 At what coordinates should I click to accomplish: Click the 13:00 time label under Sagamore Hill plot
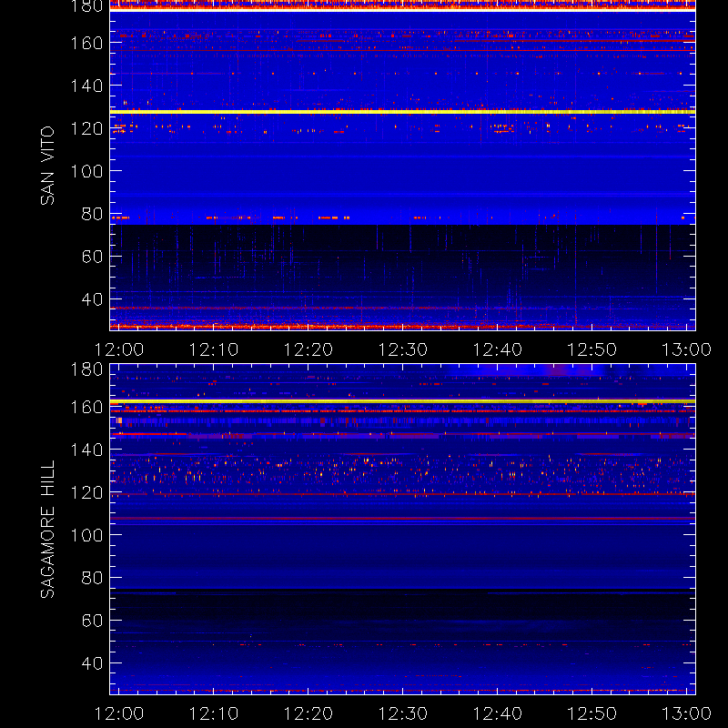point(686,713)
